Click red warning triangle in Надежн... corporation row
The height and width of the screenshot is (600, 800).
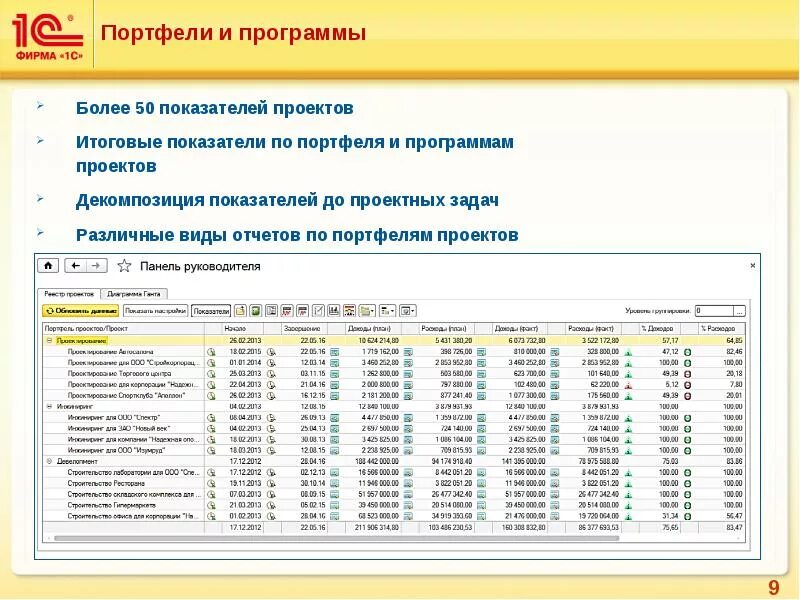tap(629, 385)
